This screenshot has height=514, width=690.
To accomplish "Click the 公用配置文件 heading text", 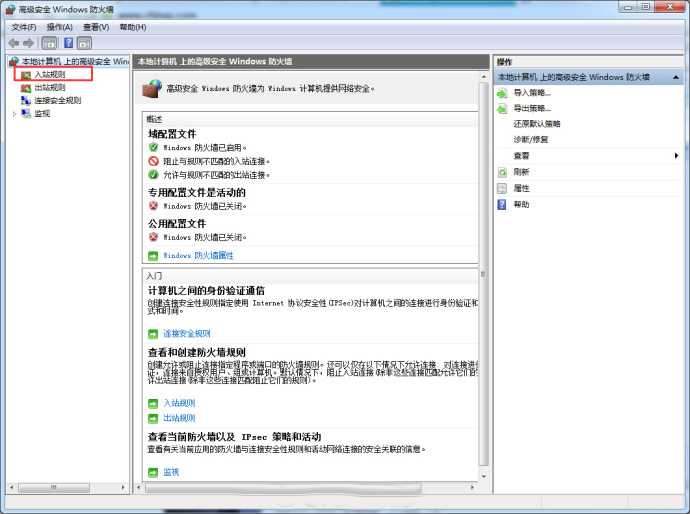I will (177, 224).
